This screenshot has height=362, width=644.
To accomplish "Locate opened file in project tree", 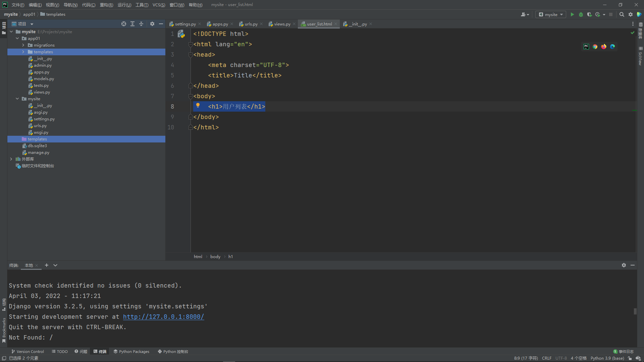I will pos(124,24).
